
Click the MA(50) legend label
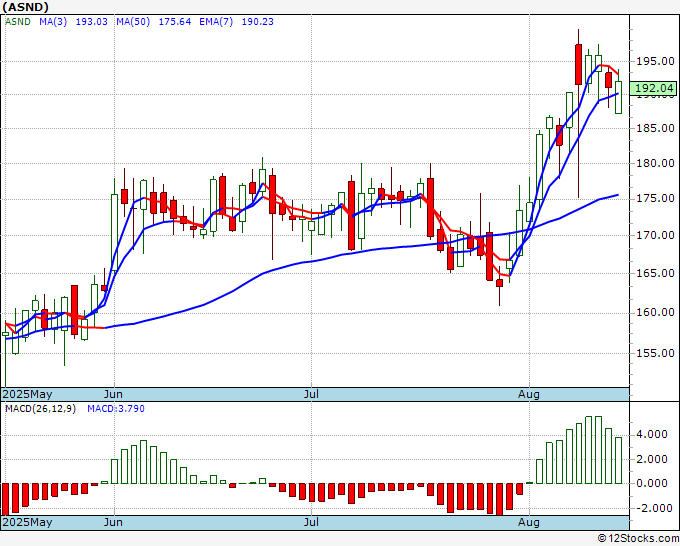click(x=133, y=22)
